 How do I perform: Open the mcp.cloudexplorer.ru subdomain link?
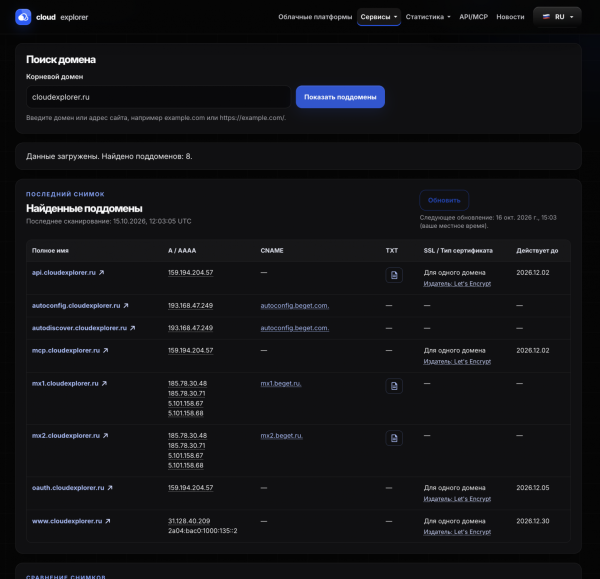66,350
